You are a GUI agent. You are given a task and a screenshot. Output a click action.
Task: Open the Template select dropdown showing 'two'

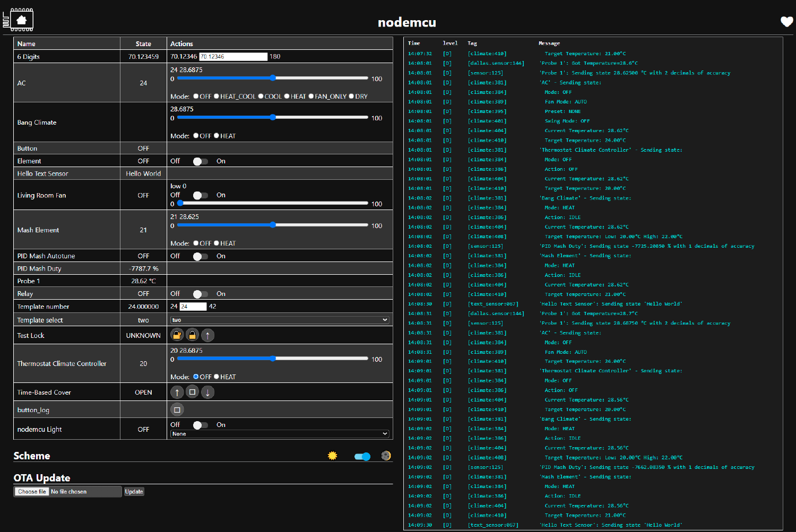280,319
